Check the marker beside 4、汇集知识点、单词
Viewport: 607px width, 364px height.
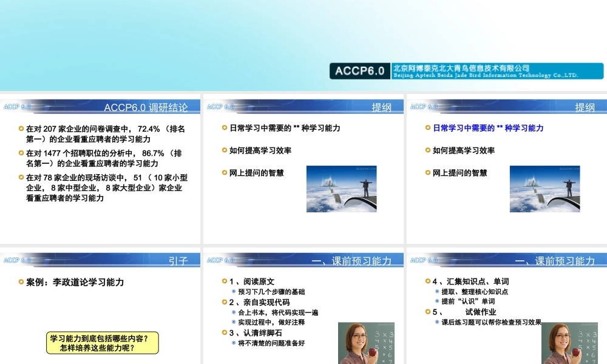pos(427,281)
